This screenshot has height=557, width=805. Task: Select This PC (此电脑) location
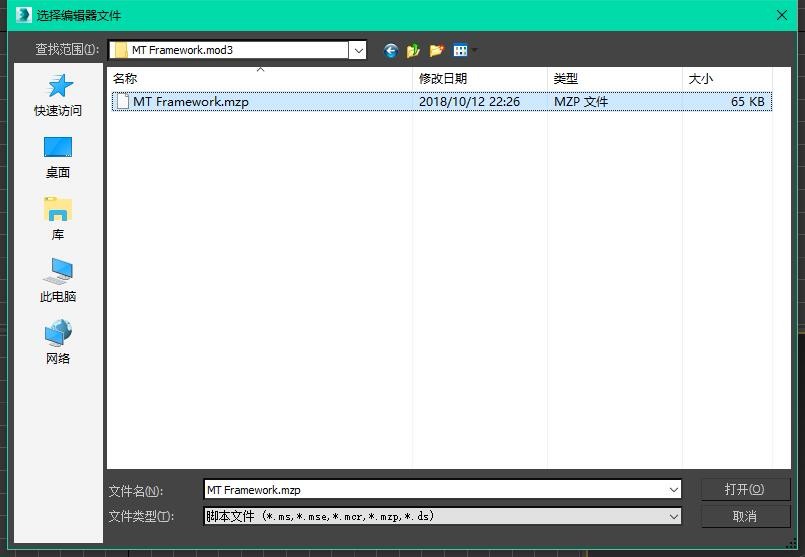[58, 282]
